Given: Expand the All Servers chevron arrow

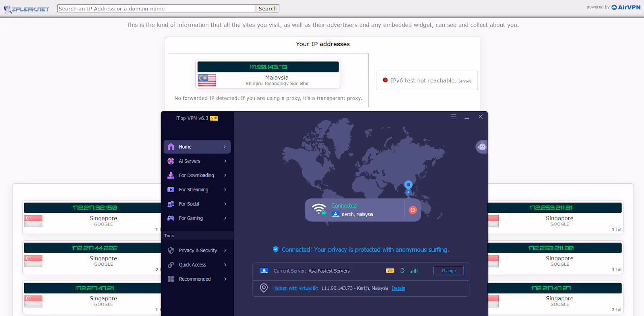Looking at the screenshot, I should coord(225,161).
